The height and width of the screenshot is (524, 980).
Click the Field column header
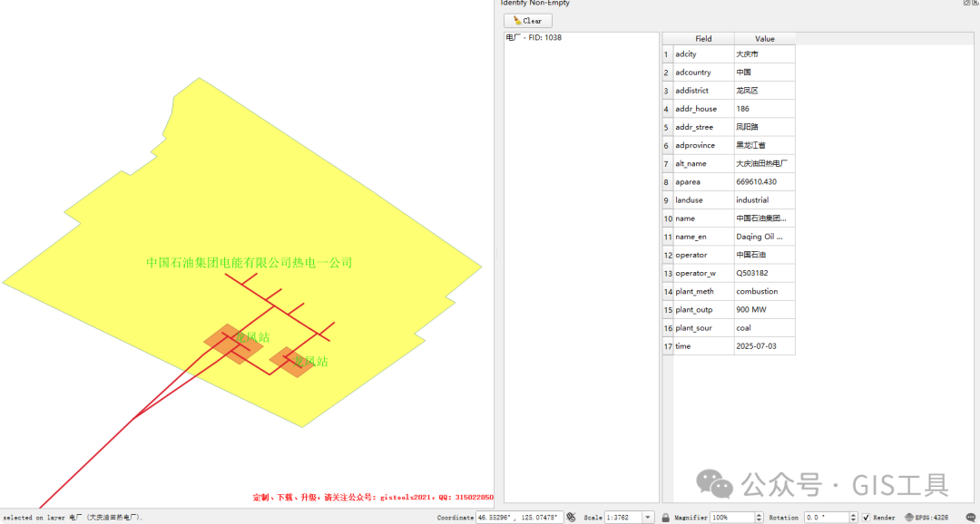coord(704,39)
